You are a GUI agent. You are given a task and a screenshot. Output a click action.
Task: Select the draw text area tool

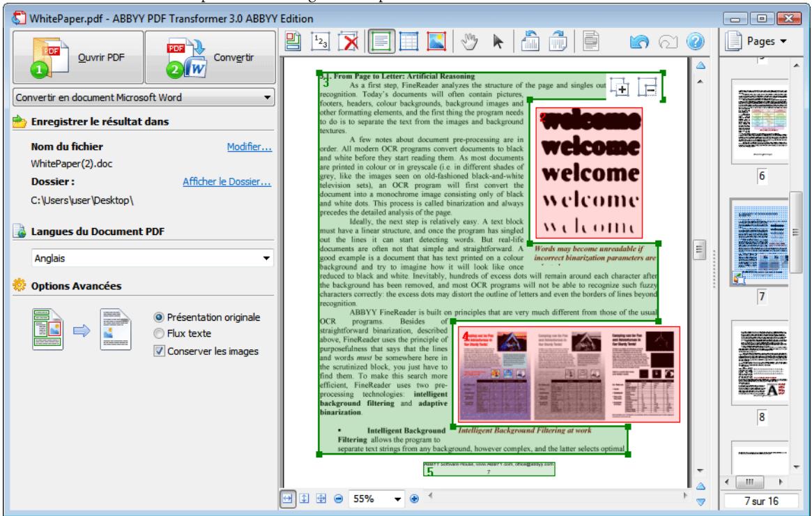point(381,41)
